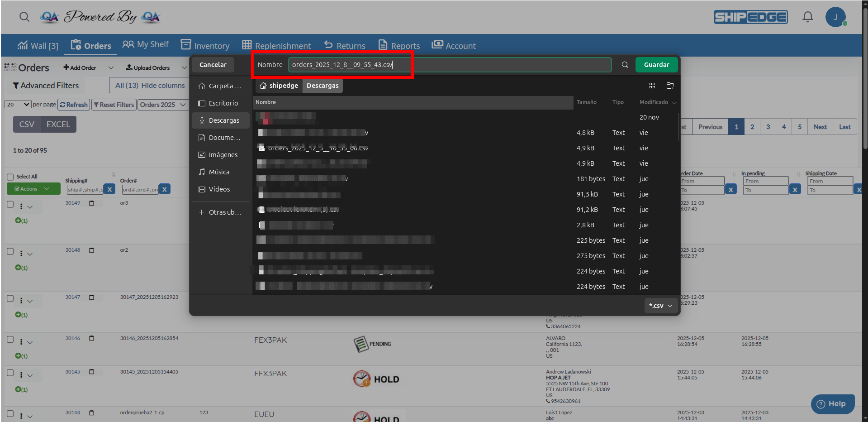Open the three-dot actions menu for order 30149

(x=21, y=206)
